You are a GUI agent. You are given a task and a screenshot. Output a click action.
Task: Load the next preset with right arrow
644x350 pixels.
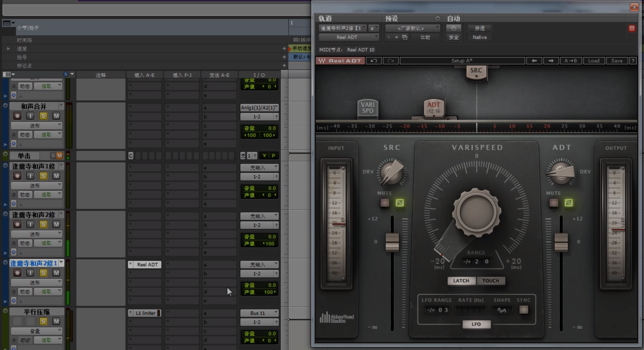click(551, 61)
